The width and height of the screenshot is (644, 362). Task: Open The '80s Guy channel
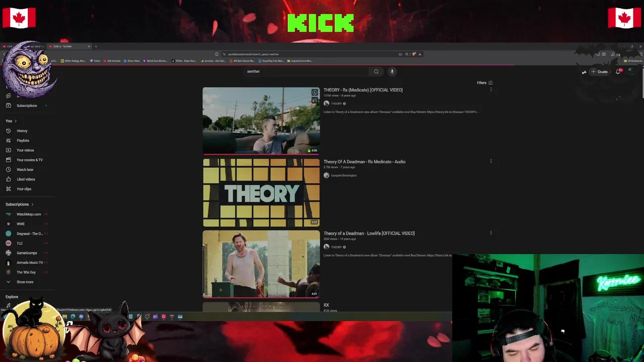coord(26,273)
